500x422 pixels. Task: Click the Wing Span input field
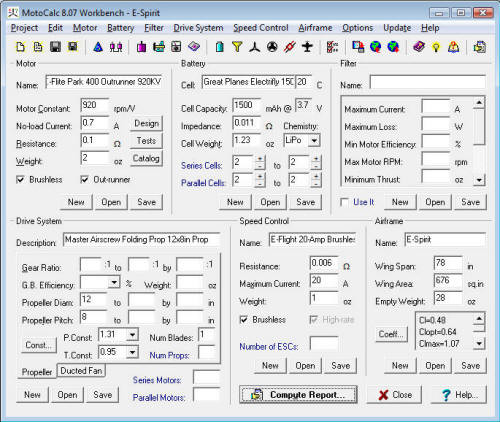click(x=448, y=263)
